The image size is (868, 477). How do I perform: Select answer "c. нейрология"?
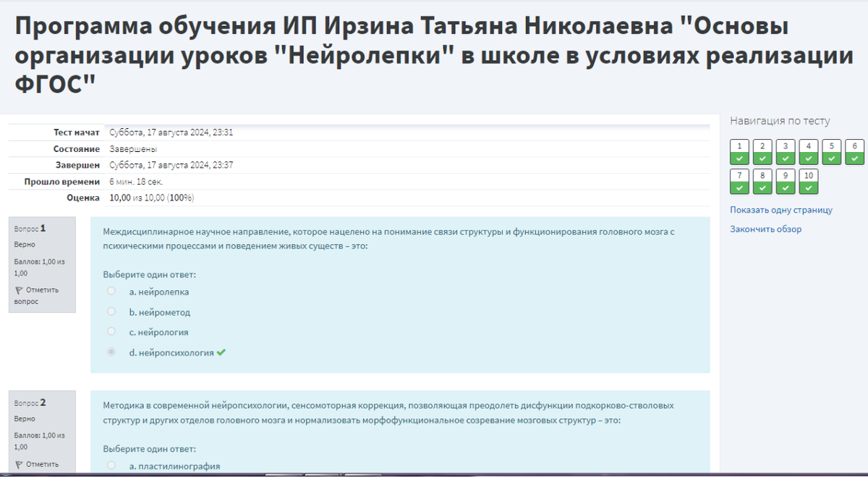111,332
